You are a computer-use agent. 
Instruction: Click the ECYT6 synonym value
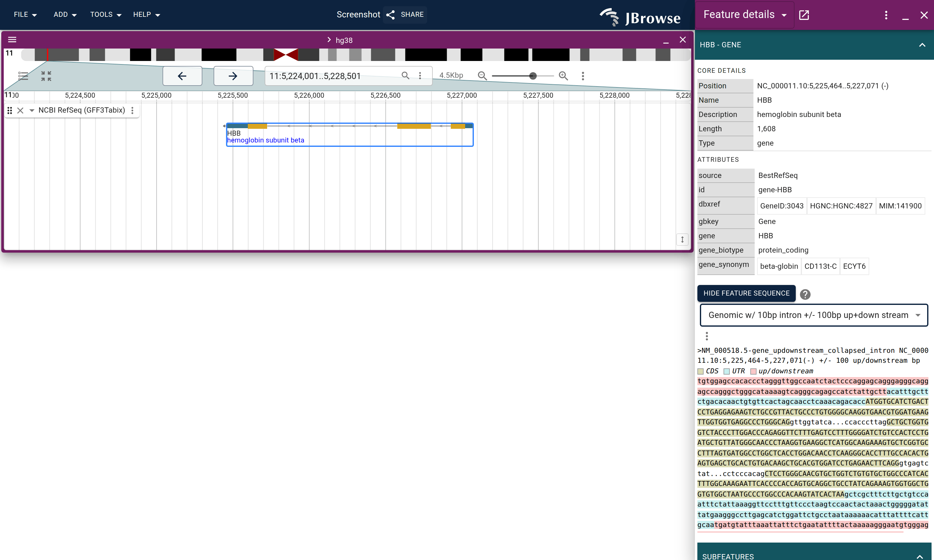click(x=854, y=266)
